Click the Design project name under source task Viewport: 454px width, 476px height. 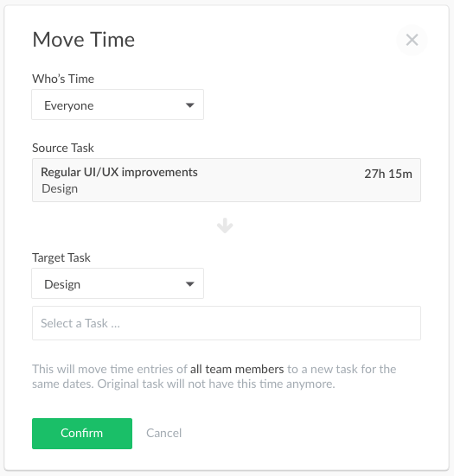coord(60,188)
